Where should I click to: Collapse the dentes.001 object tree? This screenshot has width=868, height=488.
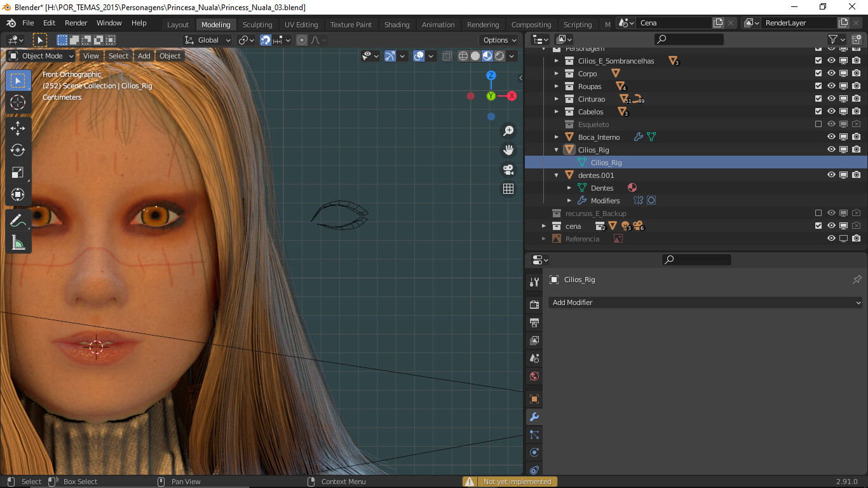coord(557,175)
